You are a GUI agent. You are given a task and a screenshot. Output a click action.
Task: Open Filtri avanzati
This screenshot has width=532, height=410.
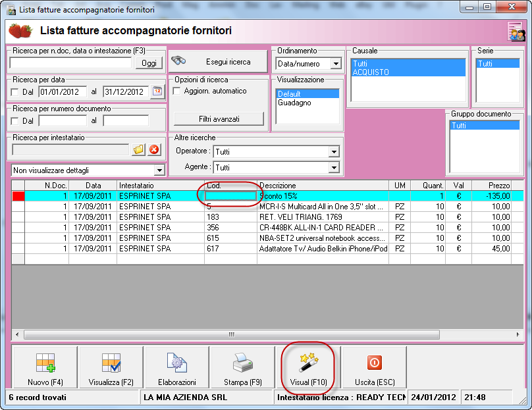pyautogui.click(x=219, y=119)
